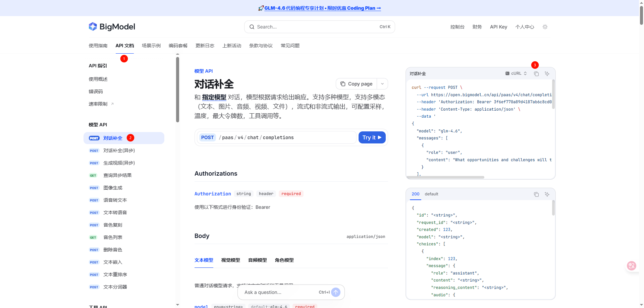The image size is (644, 308).
Task: Open 使用概述 in the sidebar
Action: (98, 79)
